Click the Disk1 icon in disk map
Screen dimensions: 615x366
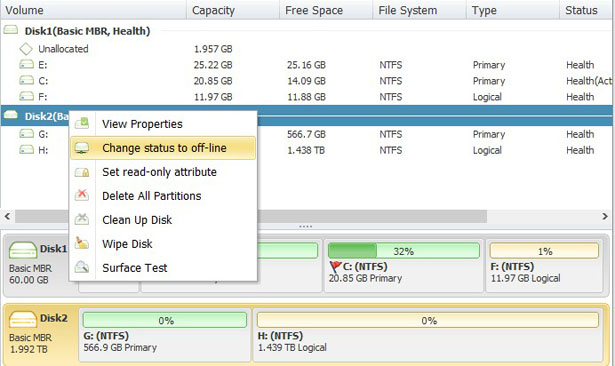click(23, 250)
